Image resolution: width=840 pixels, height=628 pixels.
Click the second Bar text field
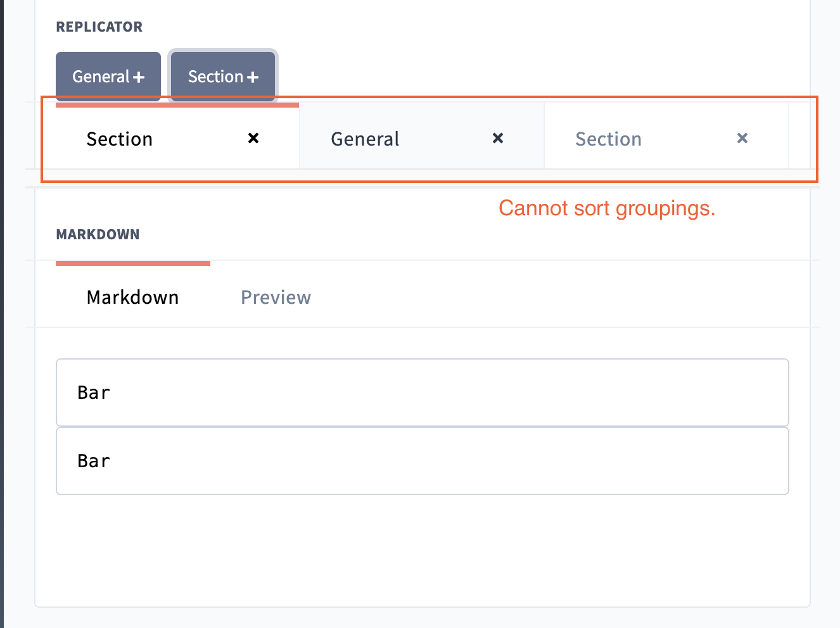pyautogui.click(x=423, y=461)
